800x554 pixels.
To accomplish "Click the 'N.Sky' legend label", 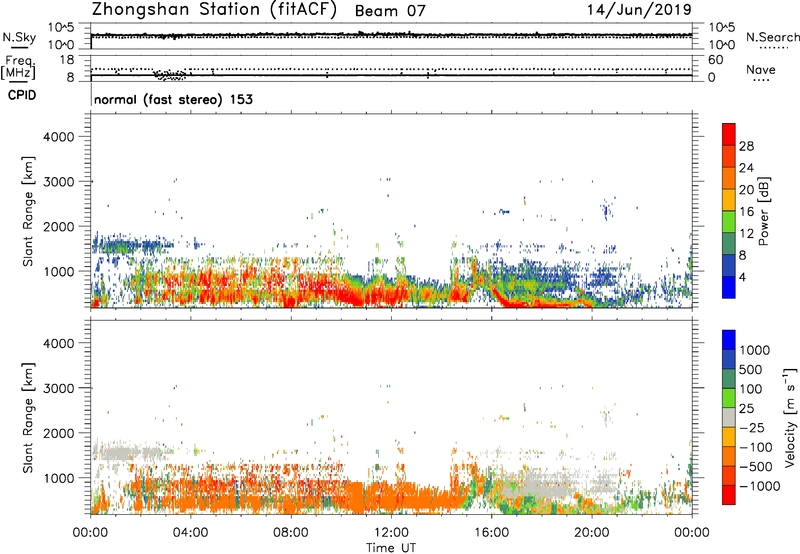I will pos(19,37).
